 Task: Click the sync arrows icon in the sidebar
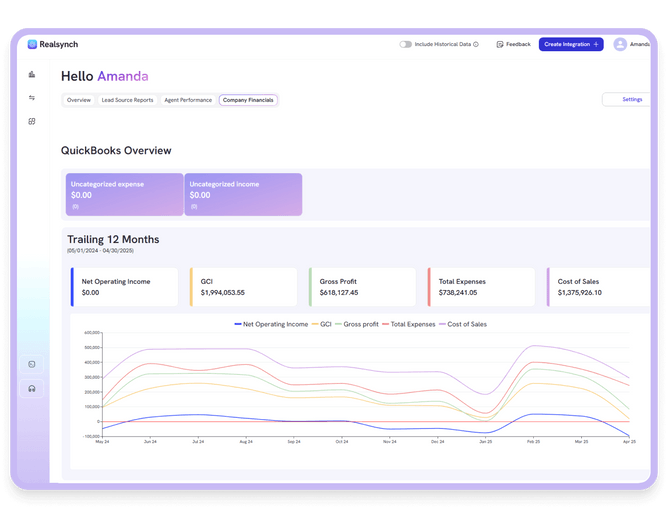(32, 98)
